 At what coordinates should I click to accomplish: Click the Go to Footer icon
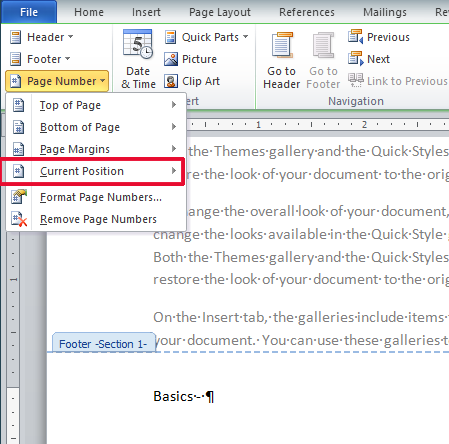click(x=323, y=45)
